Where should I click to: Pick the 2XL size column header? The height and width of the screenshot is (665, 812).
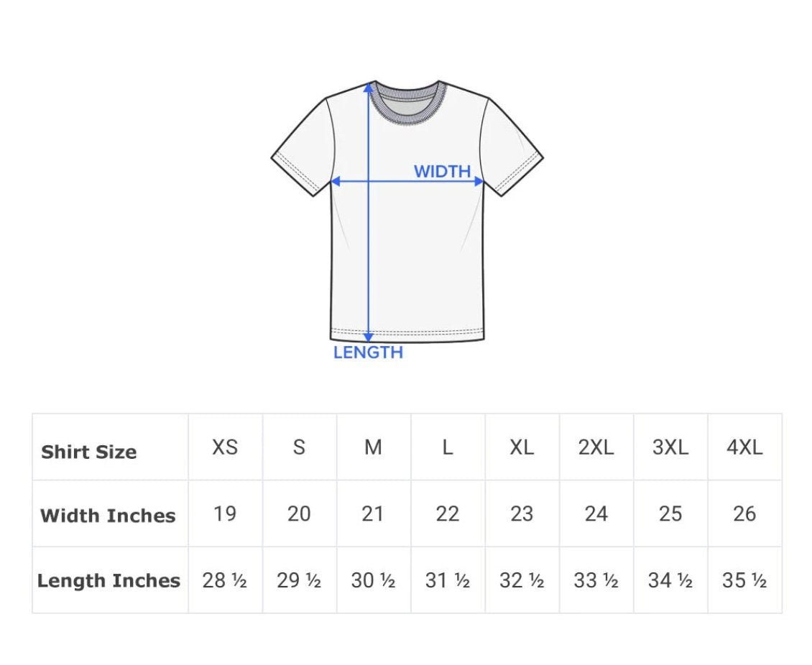[596, 447]
